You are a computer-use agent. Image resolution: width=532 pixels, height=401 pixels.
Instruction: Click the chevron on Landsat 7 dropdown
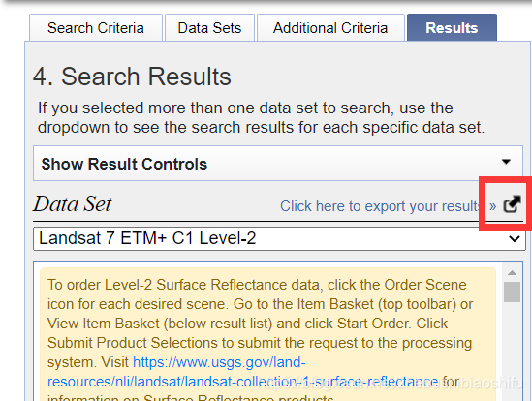pyautogui.click(x=515, y=239)
